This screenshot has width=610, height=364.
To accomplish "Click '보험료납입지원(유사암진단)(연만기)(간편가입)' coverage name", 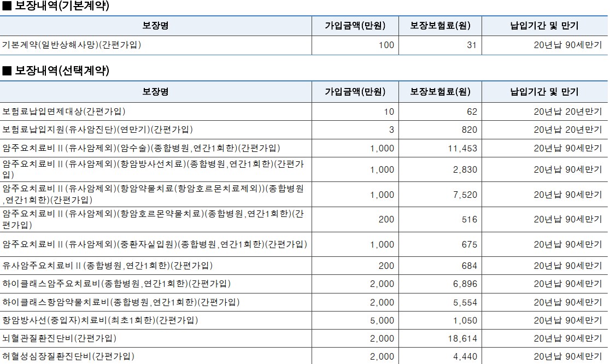I will click(98, 130).
